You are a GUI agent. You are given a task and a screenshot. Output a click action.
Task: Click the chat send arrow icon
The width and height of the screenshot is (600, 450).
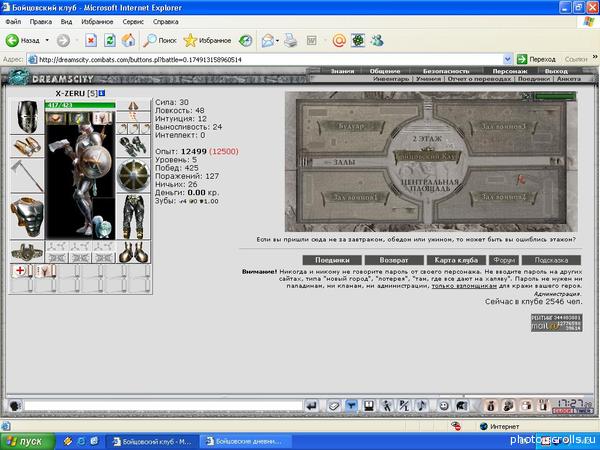point(312,406)
